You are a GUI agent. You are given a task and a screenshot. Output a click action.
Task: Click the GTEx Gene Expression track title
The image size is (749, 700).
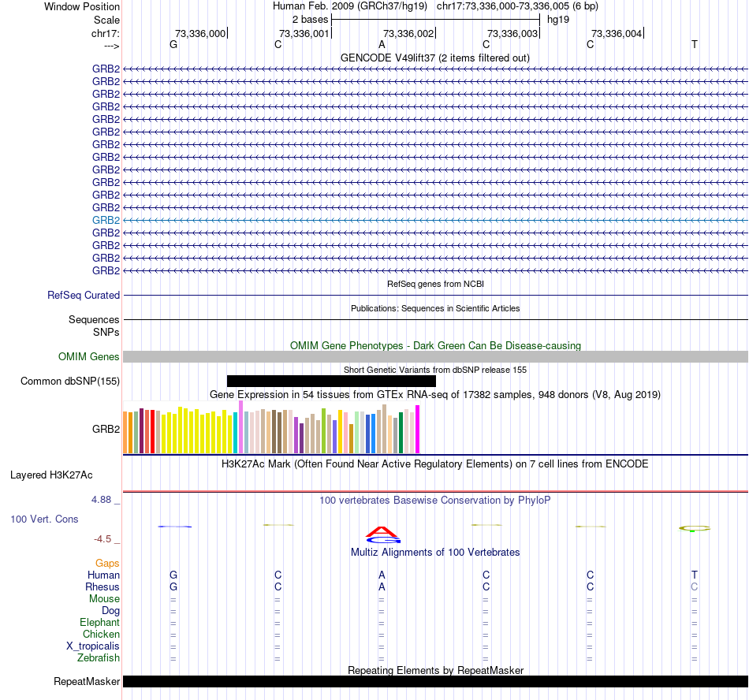435,394
